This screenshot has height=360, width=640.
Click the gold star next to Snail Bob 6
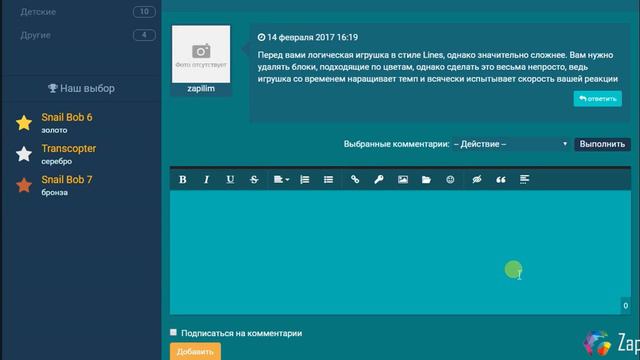click(x=24, y=123)
